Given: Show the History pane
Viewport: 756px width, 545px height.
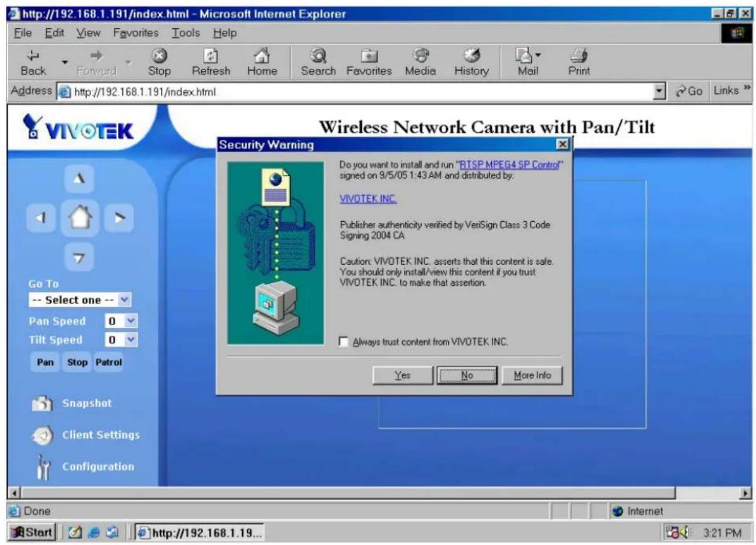Looking at the screenshot, I should point(471,62).
